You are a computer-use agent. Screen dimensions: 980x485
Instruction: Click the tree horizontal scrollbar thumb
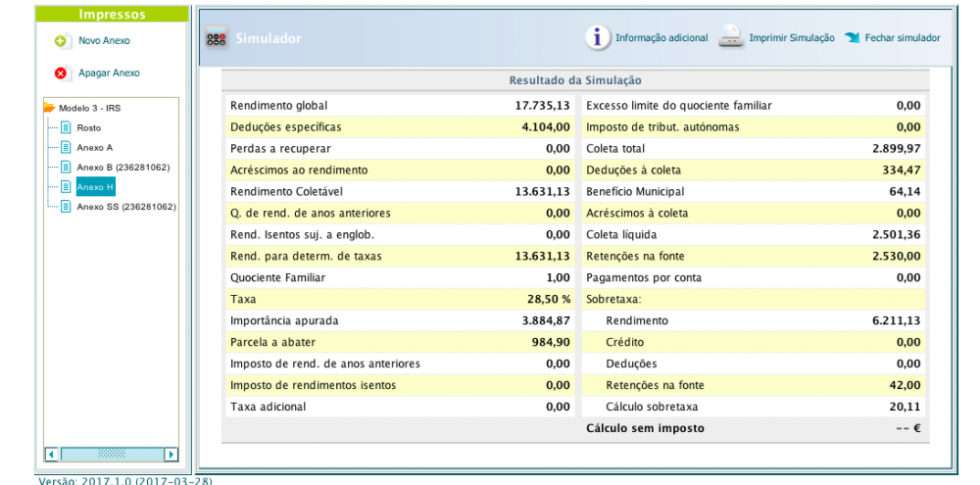(x=112, y=454)
